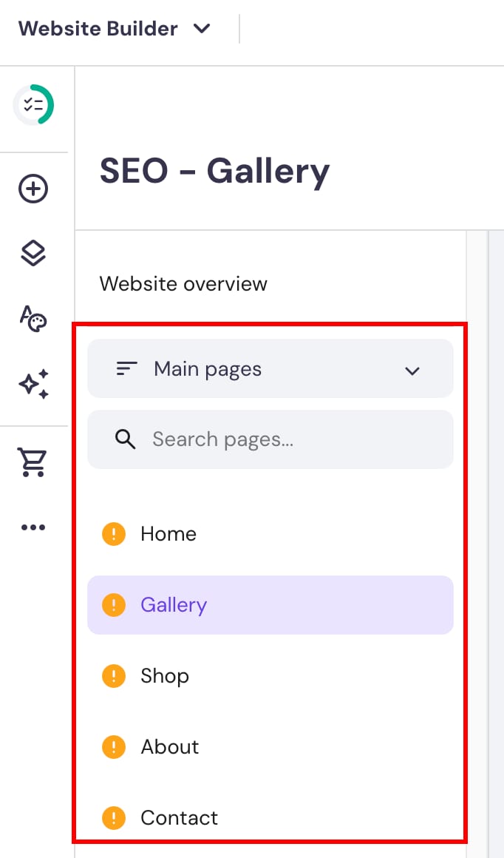Screen dimensions: 504x858
Task: Select the Add elements plus icon
Action: [x=33, y=189]
